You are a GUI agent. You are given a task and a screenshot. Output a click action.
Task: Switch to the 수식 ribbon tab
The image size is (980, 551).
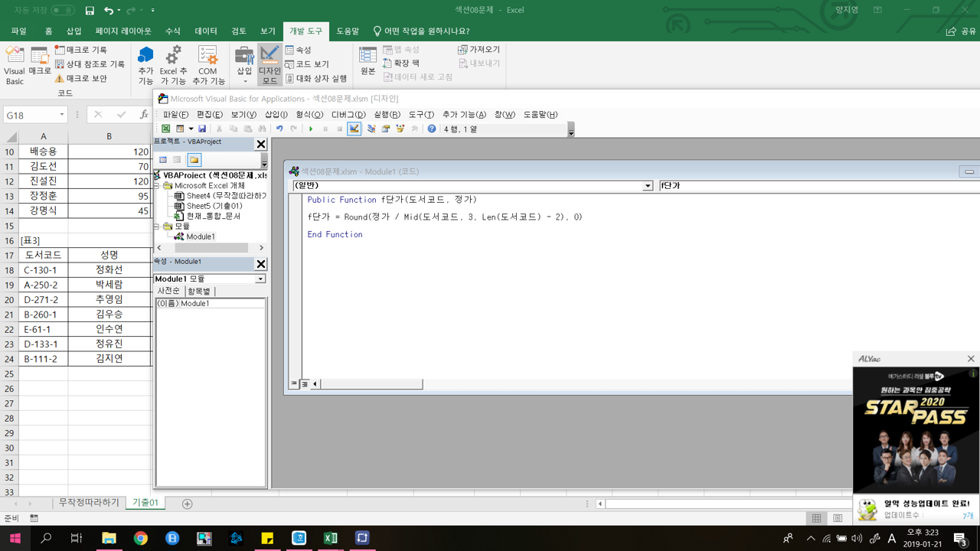pos(173,31)
